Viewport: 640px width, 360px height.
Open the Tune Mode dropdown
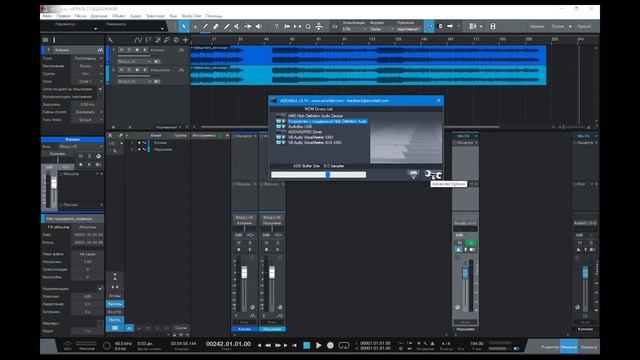tap(87, 120)
